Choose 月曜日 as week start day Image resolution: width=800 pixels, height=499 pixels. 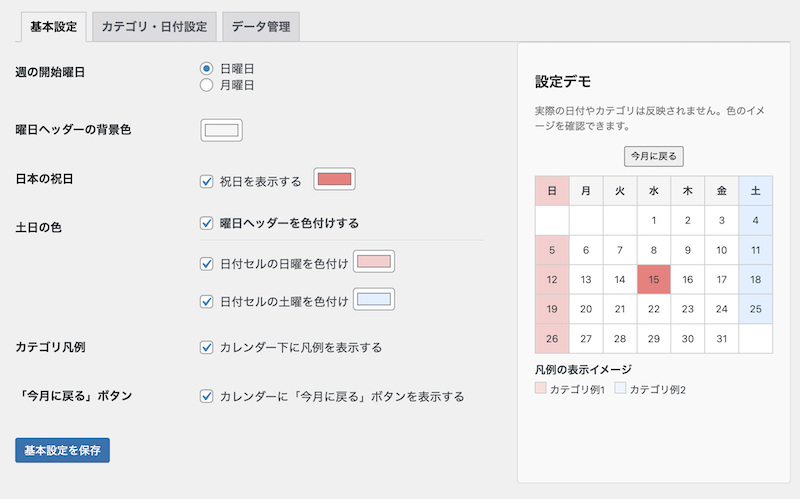(207, 86)
